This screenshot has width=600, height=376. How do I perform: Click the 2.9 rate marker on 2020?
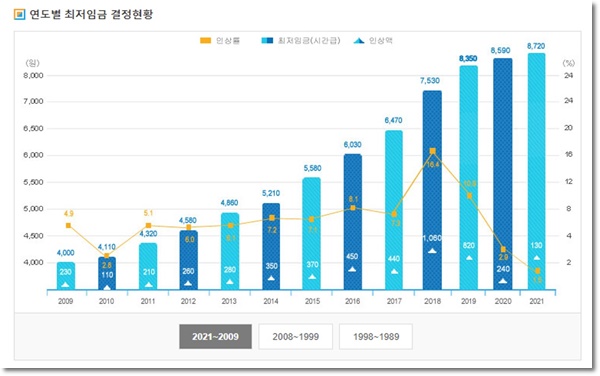point(503,249)
